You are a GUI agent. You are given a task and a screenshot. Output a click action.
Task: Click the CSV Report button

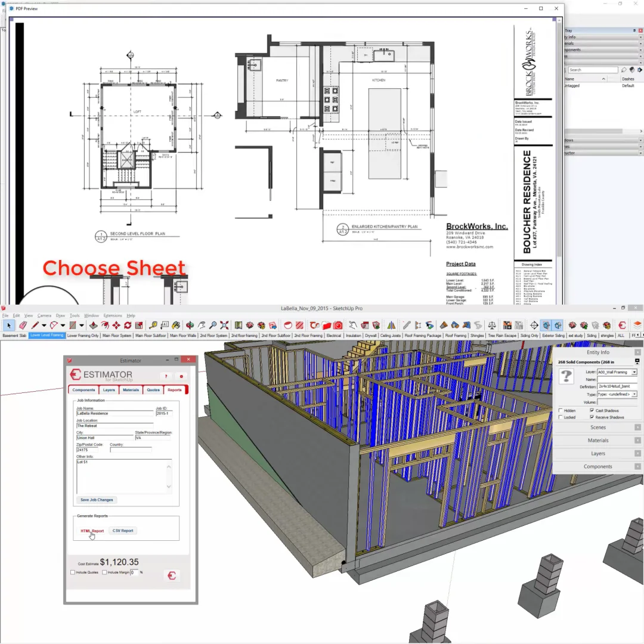pos(123,531)
